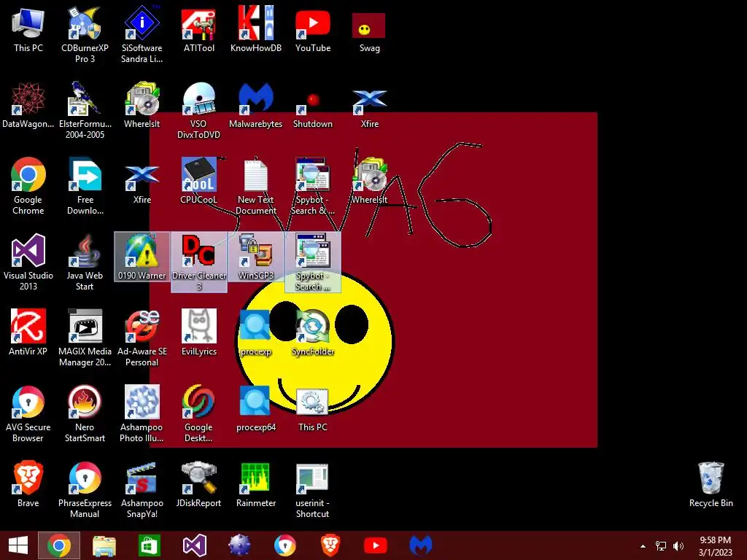Select the Google Chrome desktop shortcut
Image resolution: width=747 pixels, height=560 pixels.
28,186
